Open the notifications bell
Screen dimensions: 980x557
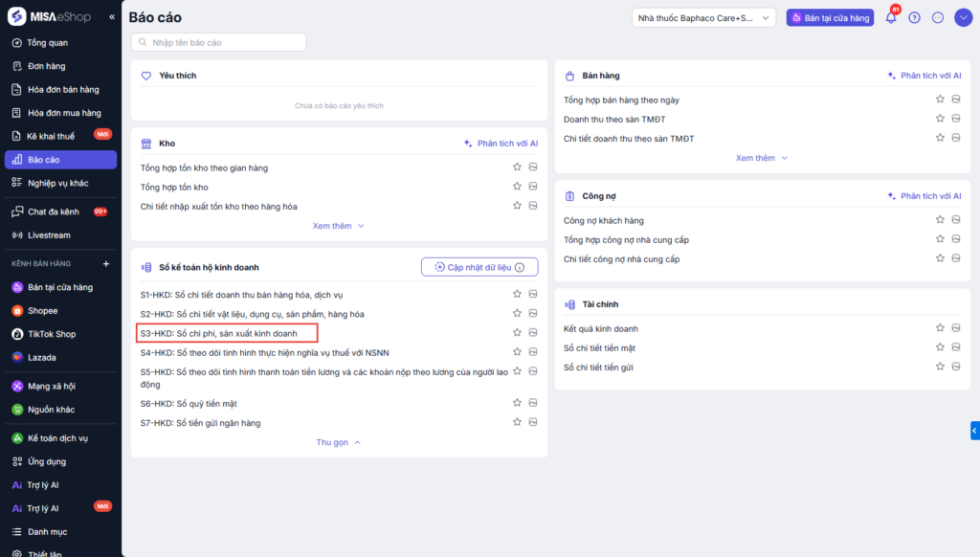[x=891, y=17]
